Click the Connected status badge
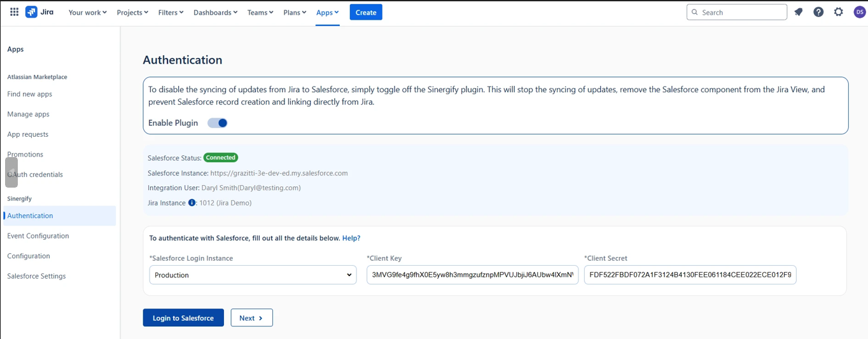 [x=221, y=157]
